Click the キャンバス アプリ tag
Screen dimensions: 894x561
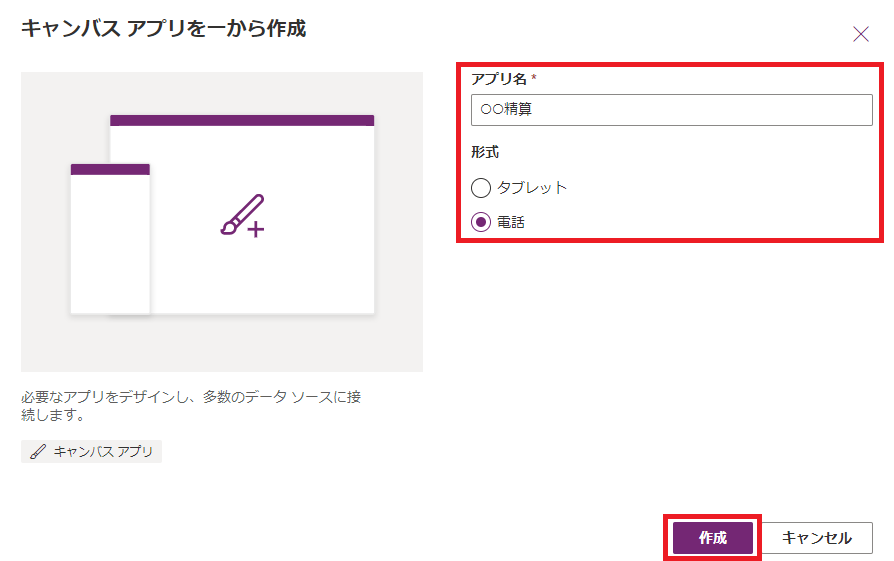(91, 452)
